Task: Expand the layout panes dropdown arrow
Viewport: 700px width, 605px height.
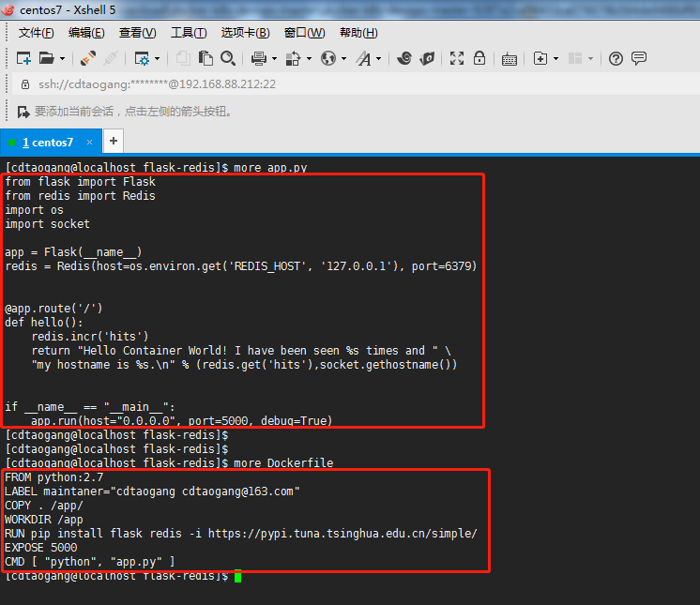Action: click(x=590, y=58)
